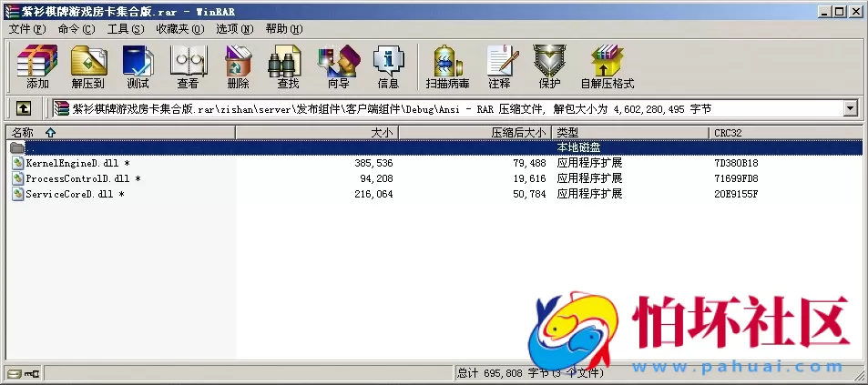Expand the archive path dropdown arrow
This screenshot has width=868, height=385.
pos(851,108)
